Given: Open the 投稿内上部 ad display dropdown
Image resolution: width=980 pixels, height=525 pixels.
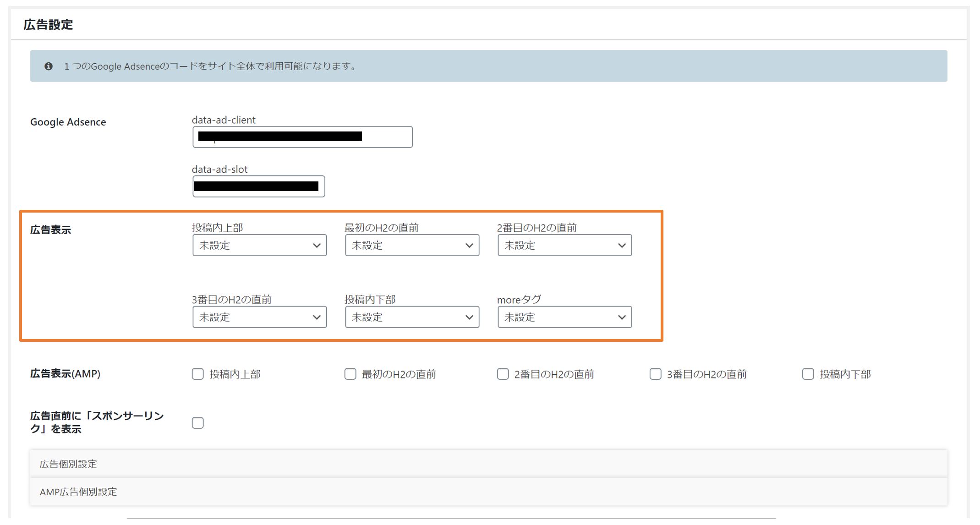Looking at the screenshot, I should pos(259,245).
